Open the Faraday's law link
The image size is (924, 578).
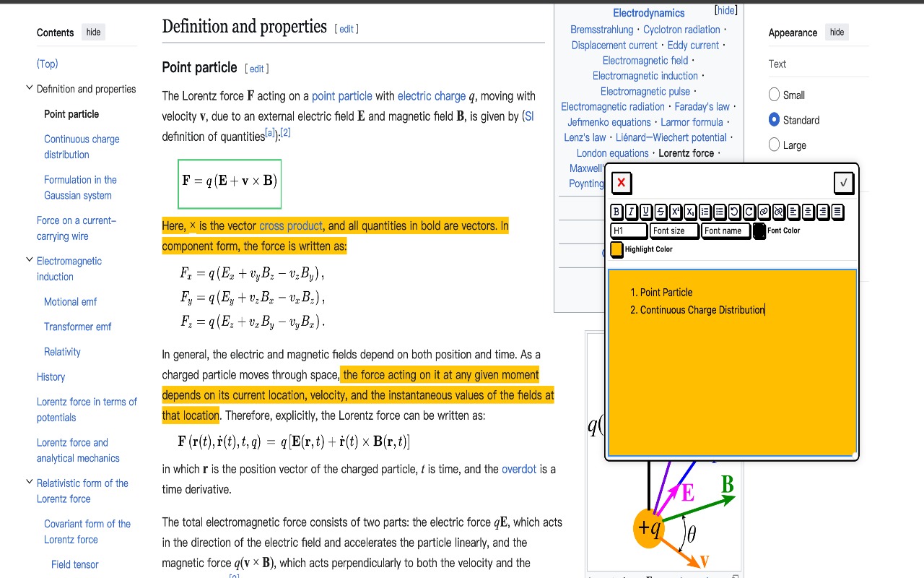click(702, 106)
